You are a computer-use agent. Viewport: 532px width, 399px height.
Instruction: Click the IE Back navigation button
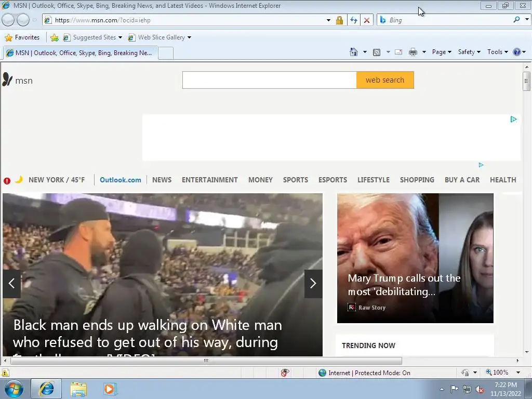click(8, 20)
